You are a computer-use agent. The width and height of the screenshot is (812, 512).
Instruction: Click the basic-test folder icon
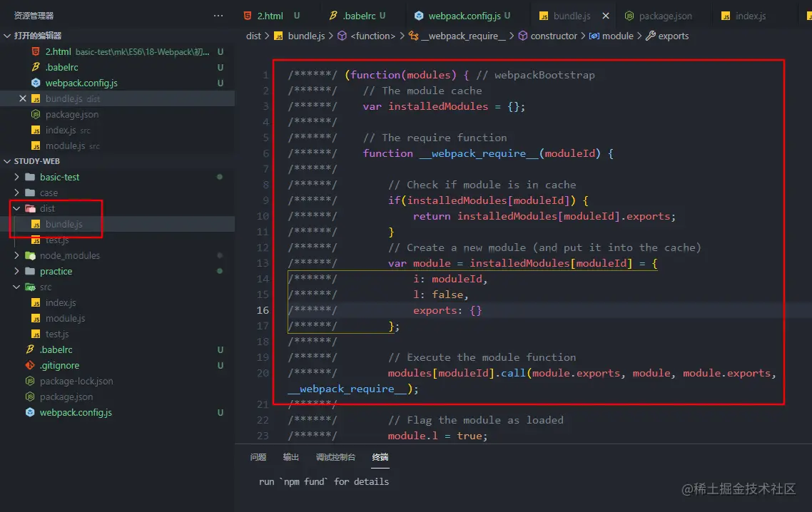(30, 177)
